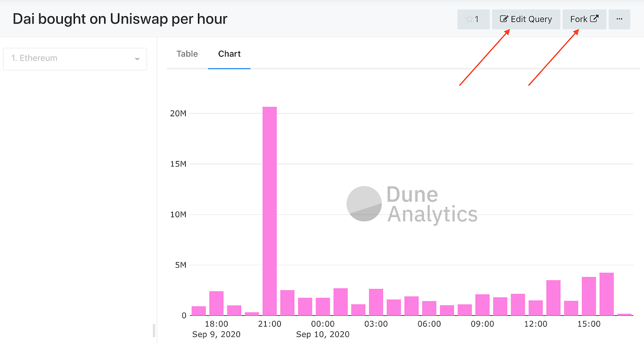
Task: Click the external link icon on Fork button
Action: coord(594,18)
